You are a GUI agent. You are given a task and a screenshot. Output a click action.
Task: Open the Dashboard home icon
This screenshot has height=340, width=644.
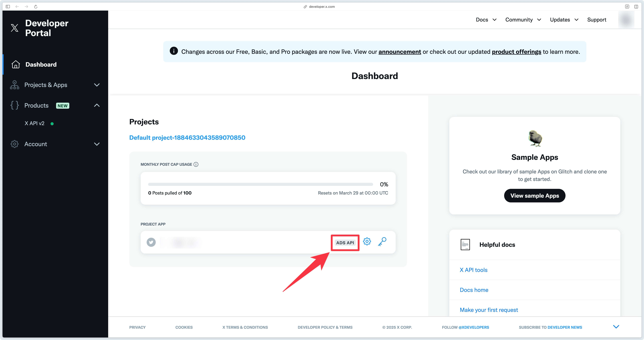(x=16, y=64)
